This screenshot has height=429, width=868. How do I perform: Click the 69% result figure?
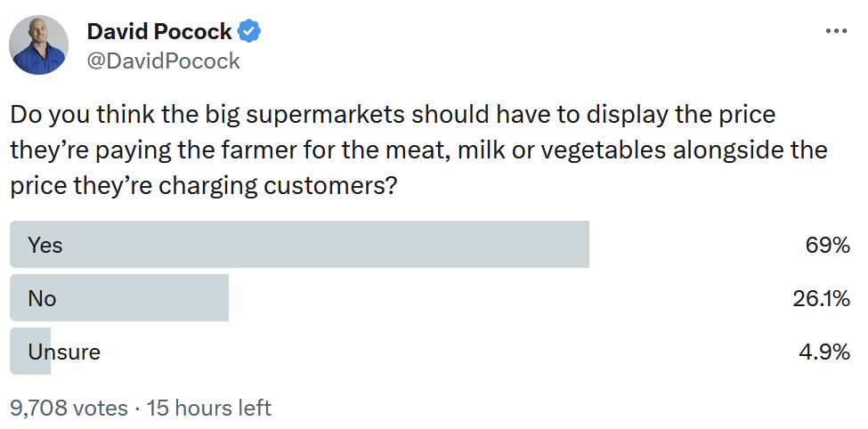click(828, 245)
